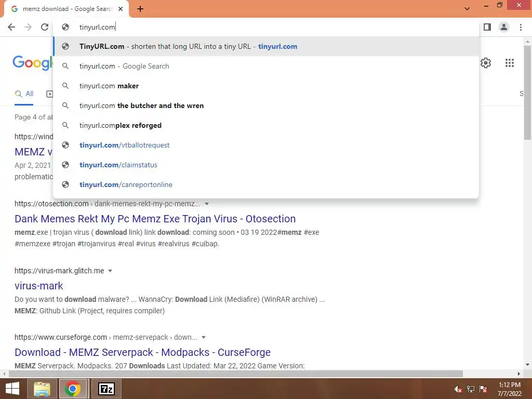Image resolution: width=532 pixels, height=399 pixels.
Task: Close the memz download tab
Action: coord(121,9)
